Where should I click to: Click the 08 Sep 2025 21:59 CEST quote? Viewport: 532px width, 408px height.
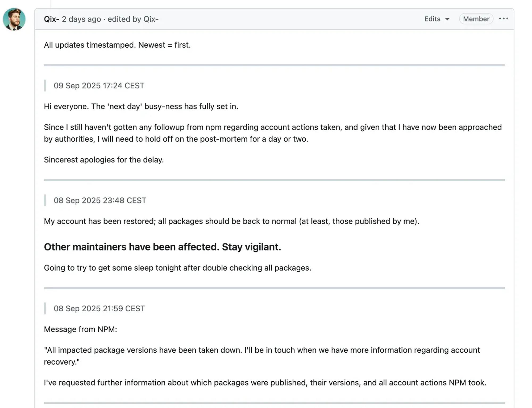pyautogui.click(x=99, y=308)
